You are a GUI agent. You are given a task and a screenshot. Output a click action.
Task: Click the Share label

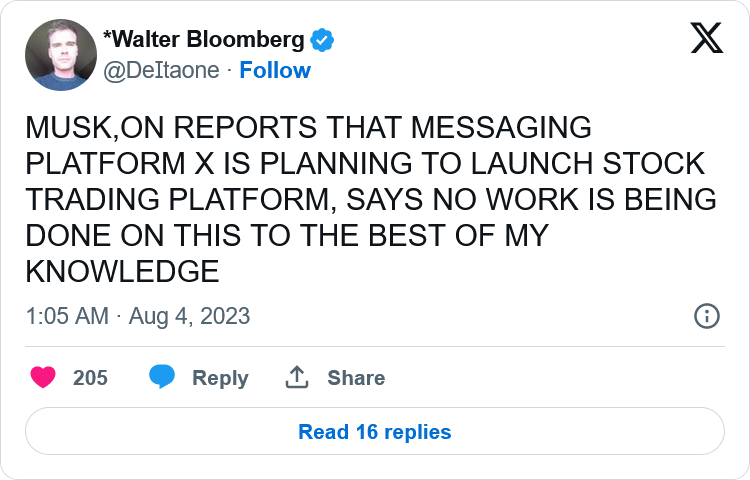(356, 378)
